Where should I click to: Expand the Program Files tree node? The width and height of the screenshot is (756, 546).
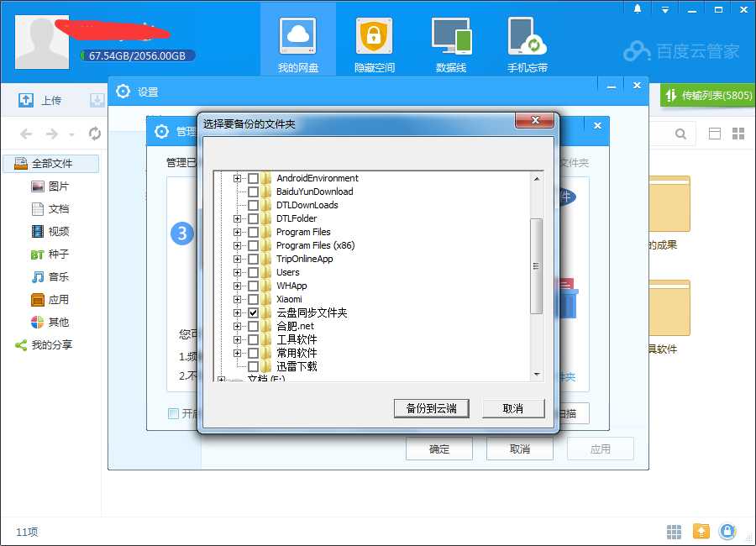(x=237, y=232)
